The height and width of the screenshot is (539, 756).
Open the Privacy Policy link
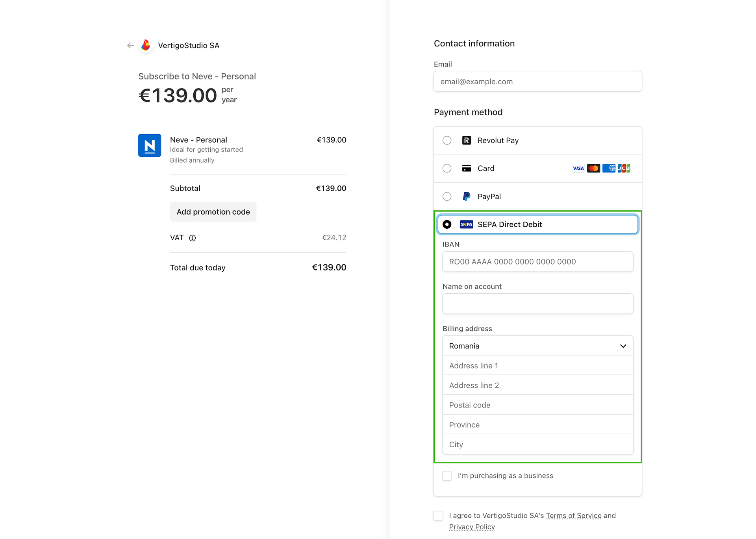coord(472,527)
